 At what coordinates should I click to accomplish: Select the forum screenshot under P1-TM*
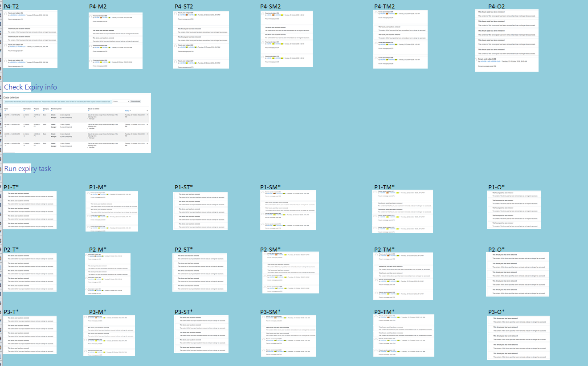point(402,211)
